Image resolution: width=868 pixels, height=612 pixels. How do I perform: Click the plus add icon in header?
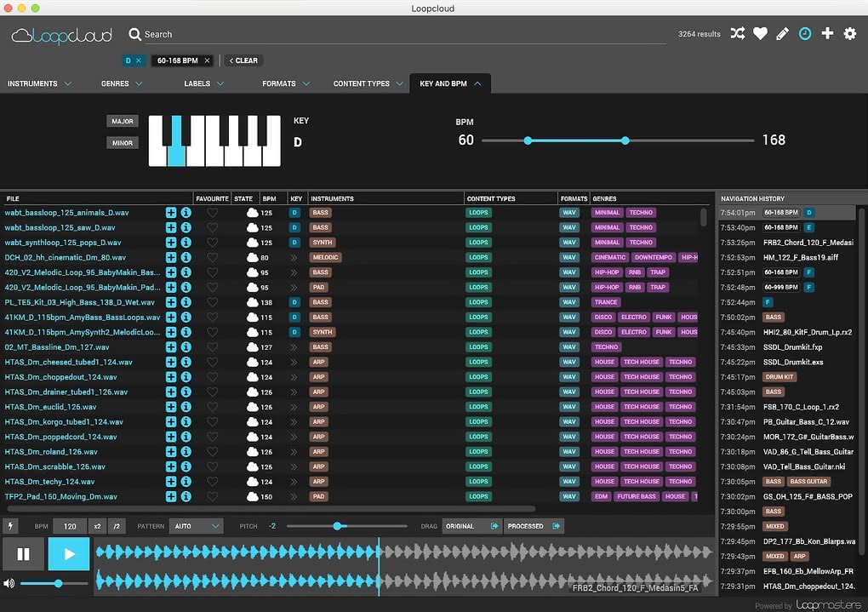coord(828,34)
